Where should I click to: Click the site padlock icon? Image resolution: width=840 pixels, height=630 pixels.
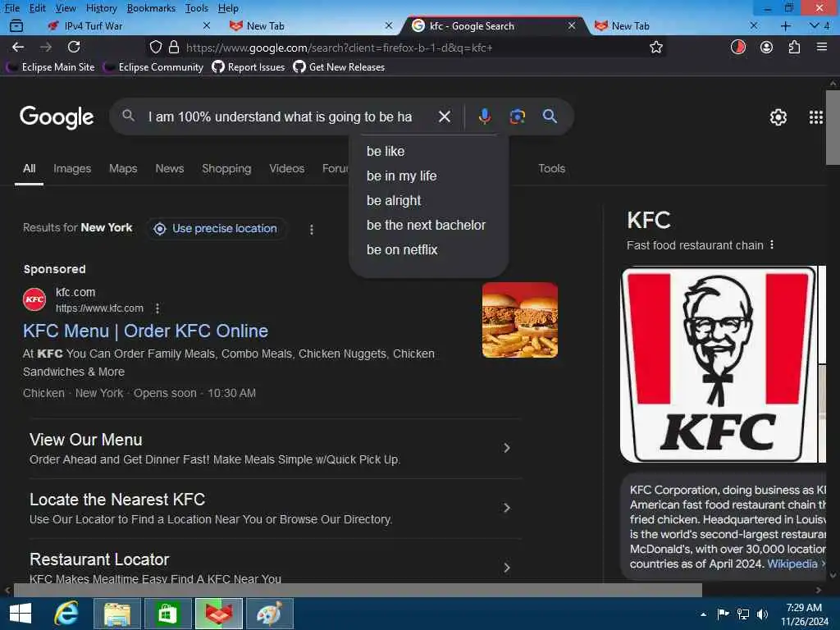[x=174, y=47]
